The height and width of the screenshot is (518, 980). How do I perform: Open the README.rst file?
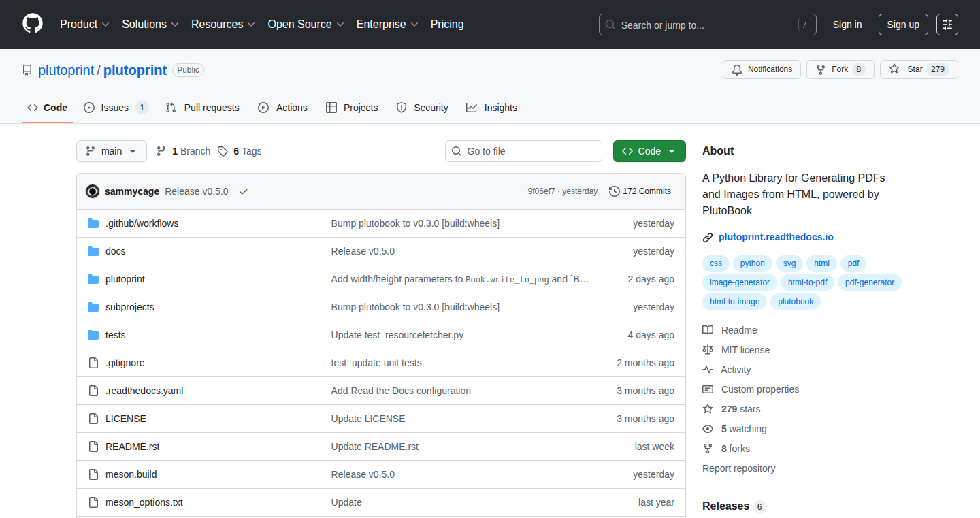133,447
